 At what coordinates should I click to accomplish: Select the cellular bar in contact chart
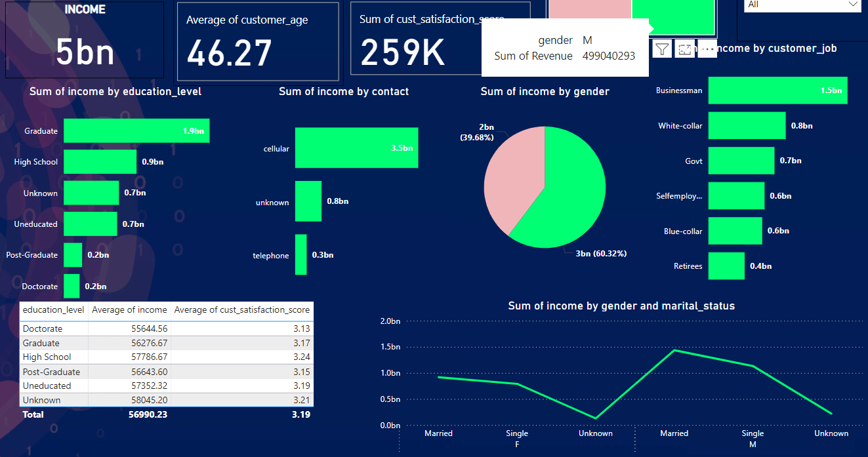click(356, 148)
